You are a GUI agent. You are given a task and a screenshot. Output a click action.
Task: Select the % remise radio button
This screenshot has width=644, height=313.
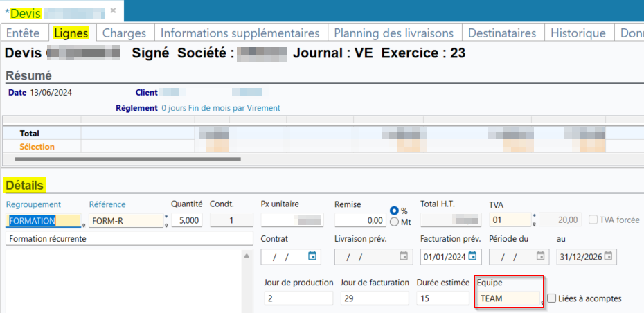click(x=394, y=211)
